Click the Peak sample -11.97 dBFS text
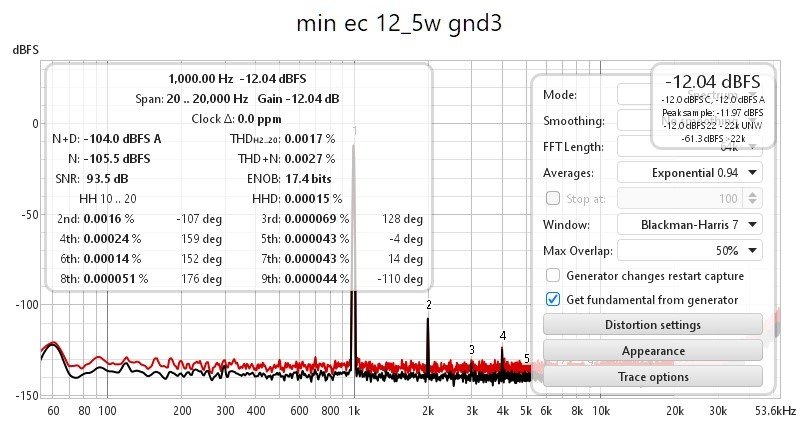Screen dimensions: 800x423 tap(713, 112)
